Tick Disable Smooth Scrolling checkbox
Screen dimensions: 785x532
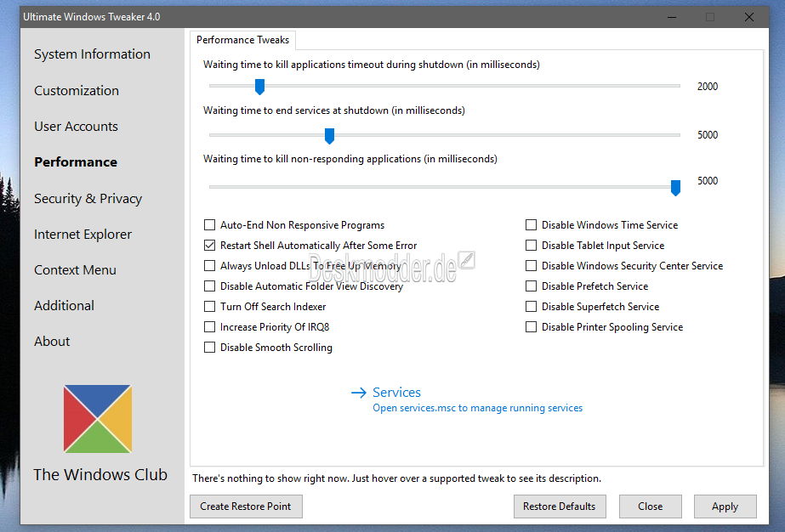point(210,348)
